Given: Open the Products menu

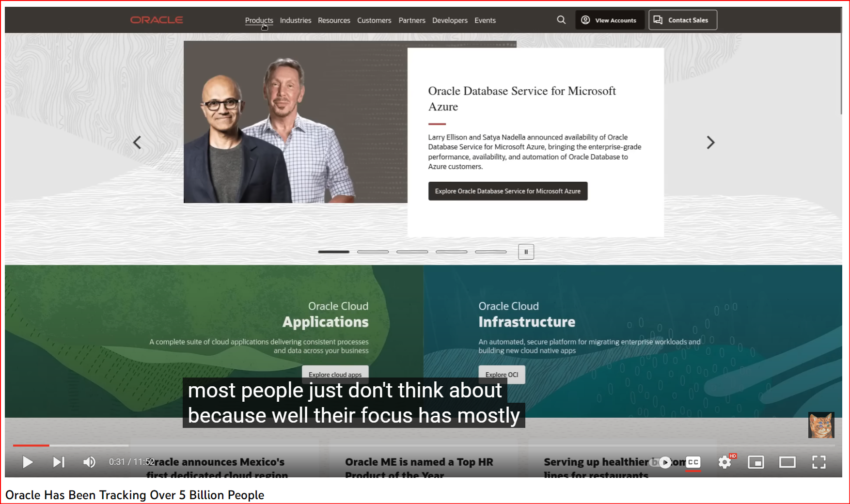Looking at the screenshot, I should 259,20.
